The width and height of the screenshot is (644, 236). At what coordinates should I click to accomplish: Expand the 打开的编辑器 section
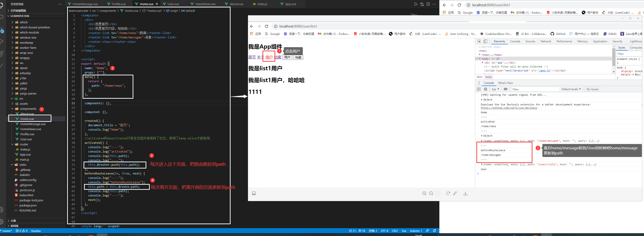(x=35, y=10)
